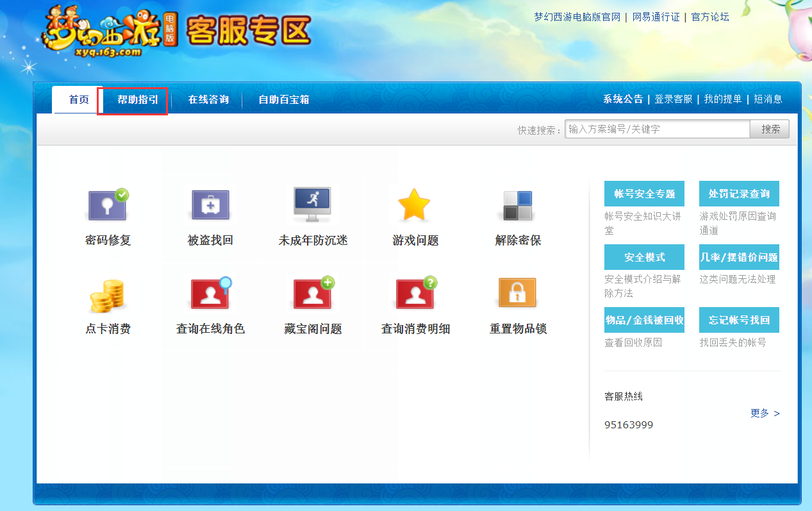812x511 pixels.
Task: Switch to the 首页 tab
Action: [79, 99]
